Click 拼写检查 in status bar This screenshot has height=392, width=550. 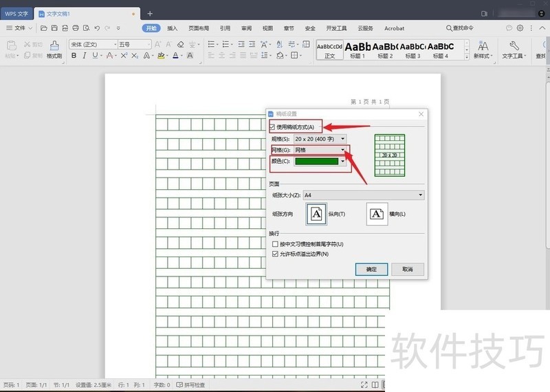click(191, 385)
